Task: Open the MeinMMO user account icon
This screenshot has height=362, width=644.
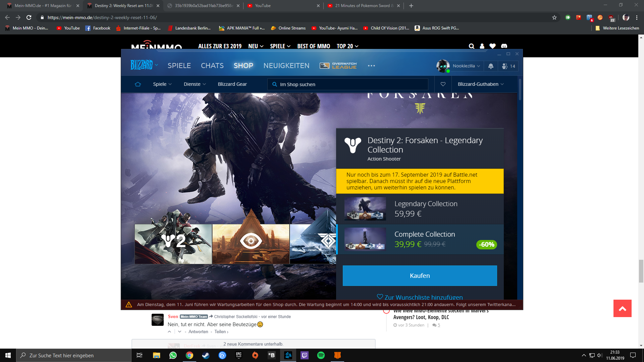Action: (x=482, y=46)
